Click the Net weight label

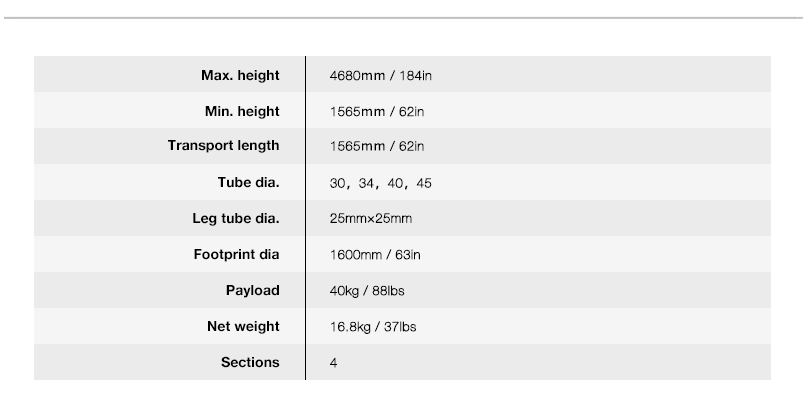(x=243, y=326)
